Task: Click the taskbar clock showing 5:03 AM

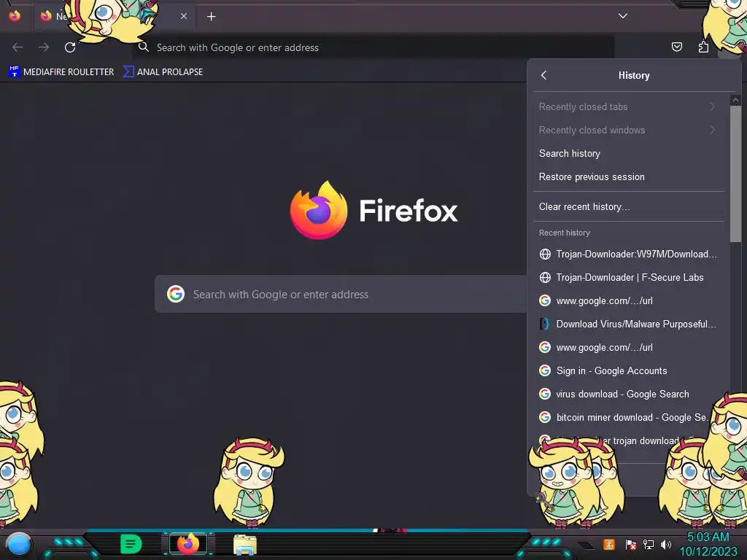Action: 708,544
